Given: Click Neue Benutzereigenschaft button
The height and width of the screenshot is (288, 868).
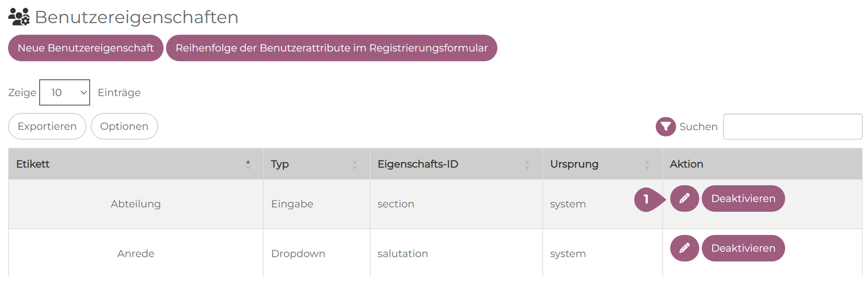Looking at the screenshot, I should pos(85,48).
